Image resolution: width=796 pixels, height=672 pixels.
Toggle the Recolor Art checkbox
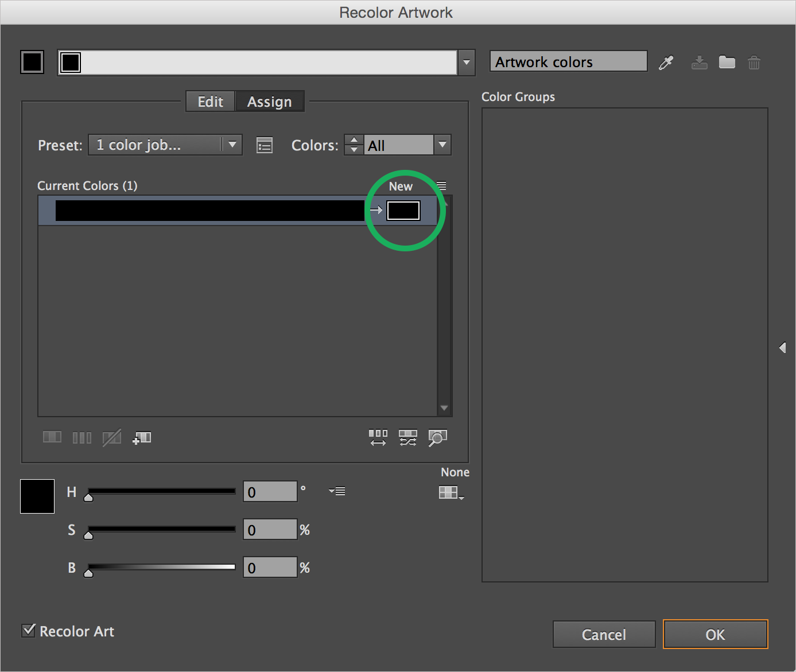28,630
